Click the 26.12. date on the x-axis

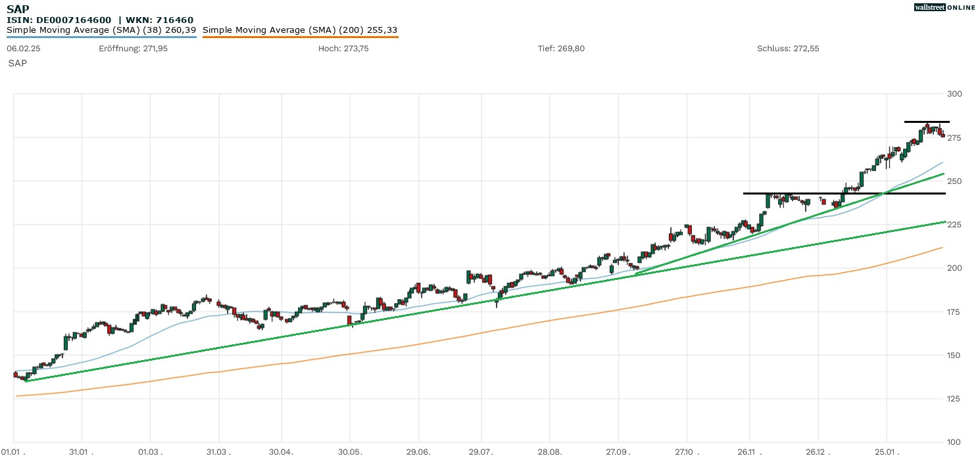(820, 451)
